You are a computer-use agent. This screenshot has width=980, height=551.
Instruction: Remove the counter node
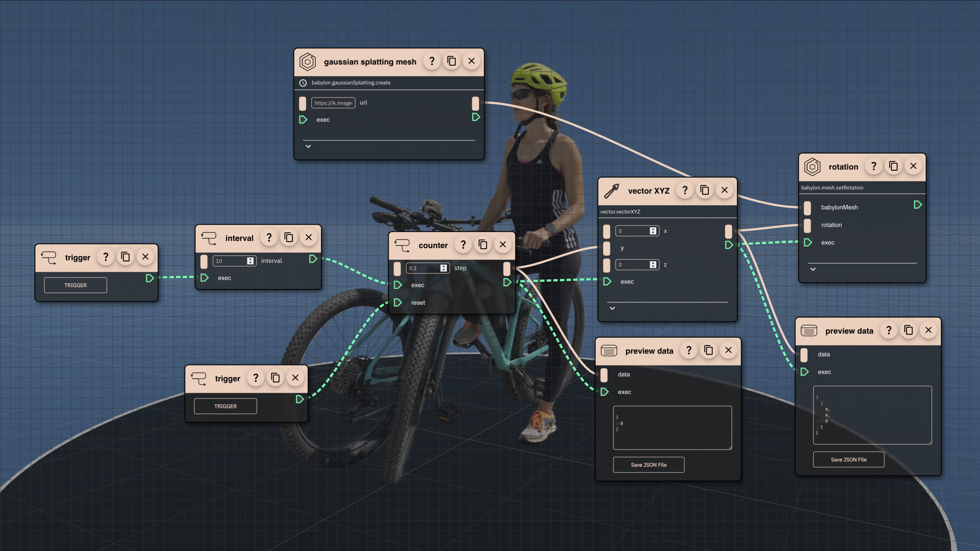tap(503, 245)
